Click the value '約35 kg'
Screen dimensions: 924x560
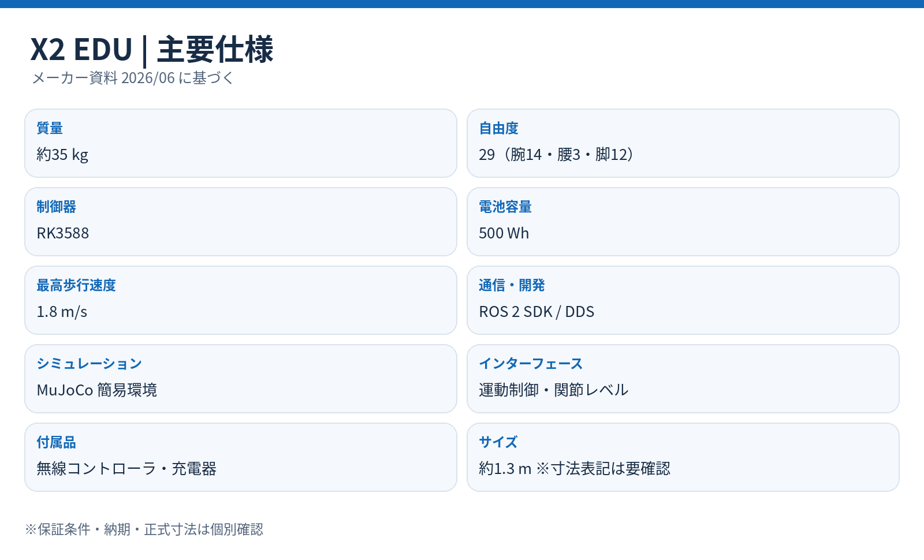click(x=62, y=155)
